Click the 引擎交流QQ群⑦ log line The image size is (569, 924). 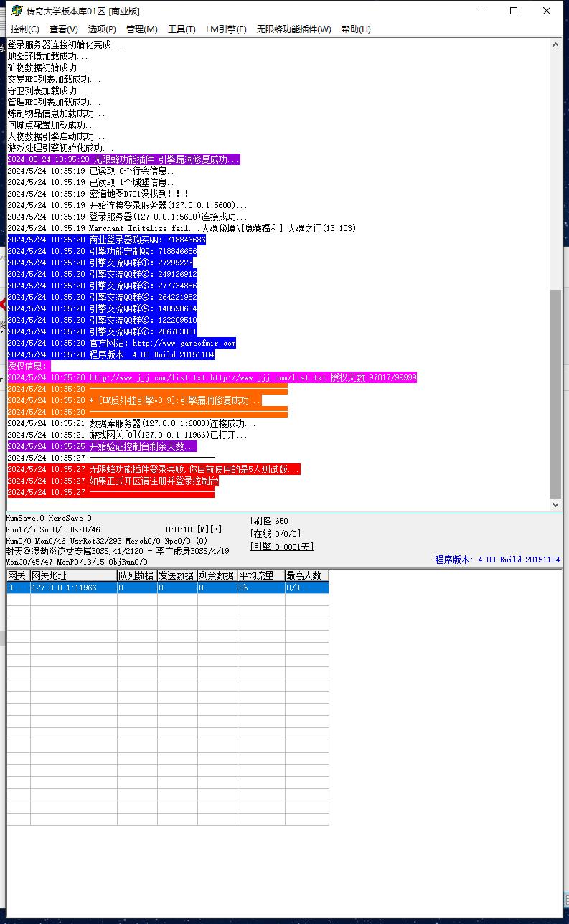(x=102, y=331)
